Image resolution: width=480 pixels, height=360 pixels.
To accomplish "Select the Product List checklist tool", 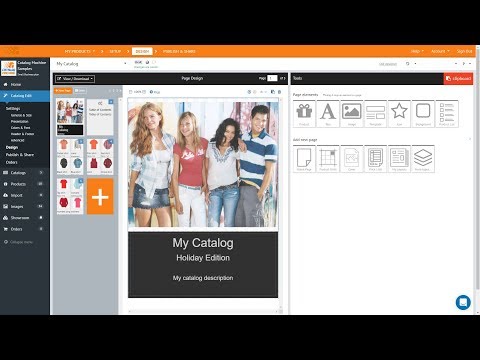I will pyautogui.click(x=447, y=114).
